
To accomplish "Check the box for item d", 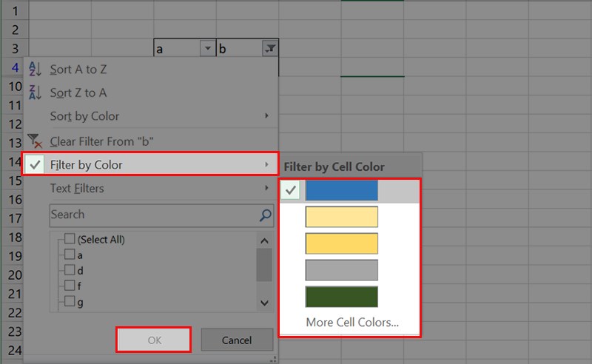I will click(x=70, y=269).
